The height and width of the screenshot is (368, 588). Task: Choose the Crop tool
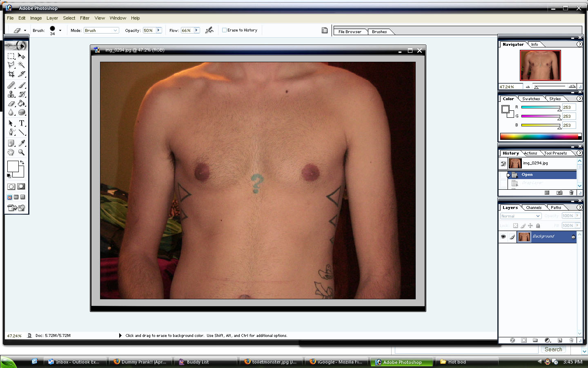tap(11, 74)
